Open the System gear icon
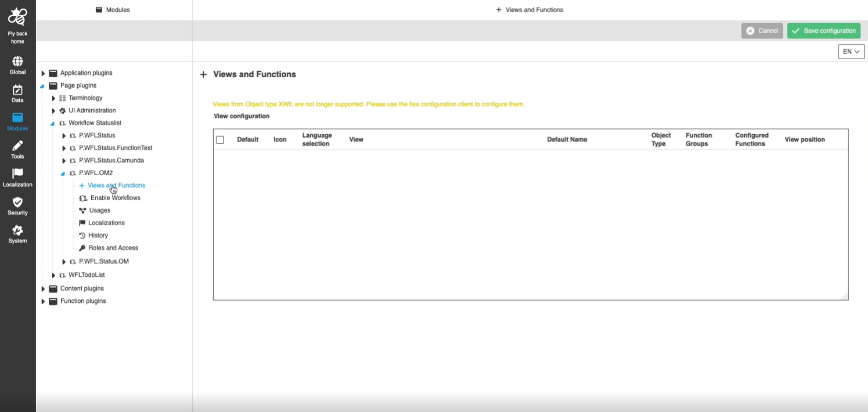This screenshot has height=412, width=868. click(x=17, y=231)
